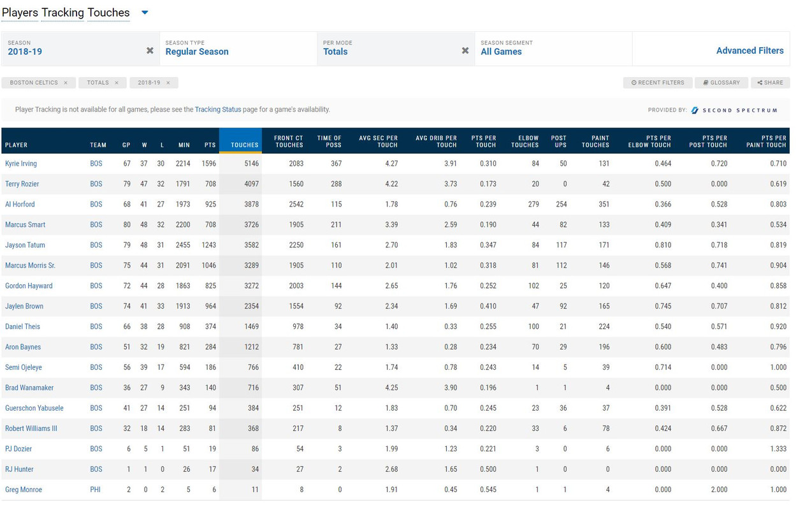This screenshot has width=812, height=510.
Task: Open Guerschon Yabusele player link
Action: click(x=34, y=409)
